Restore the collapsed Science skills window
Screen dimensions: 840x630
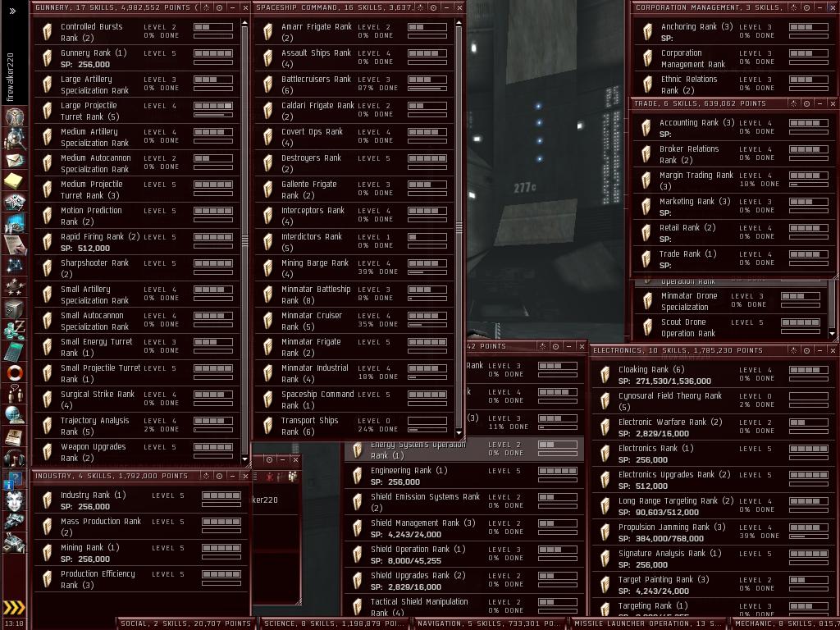click(x=335, y=623)
